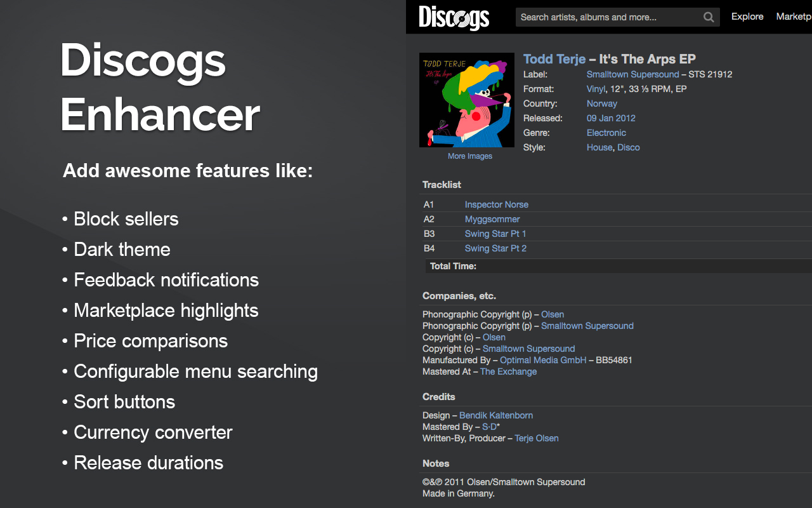Open the Marketplace menu item
The height and width of the screenshot is (508, 812).
click(x=794, y=17)
